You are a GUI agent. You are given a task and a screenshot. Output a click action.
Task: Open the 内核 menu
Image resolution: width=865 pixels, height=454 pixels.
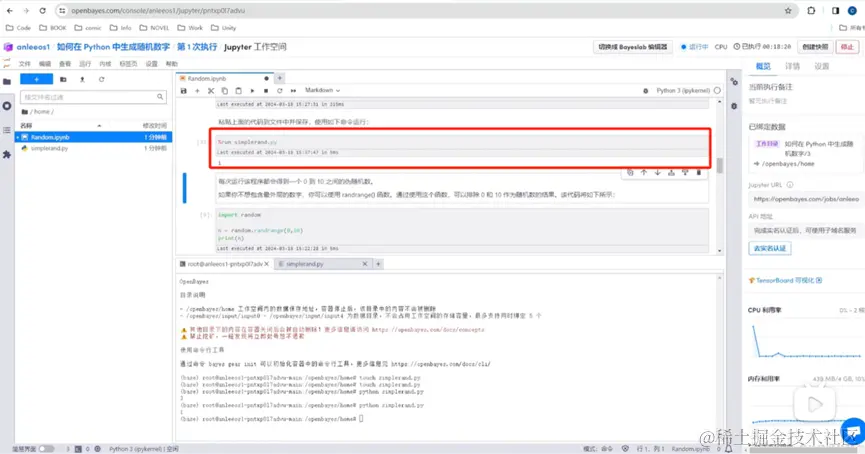pyautogui.click(x=105, y=64)
